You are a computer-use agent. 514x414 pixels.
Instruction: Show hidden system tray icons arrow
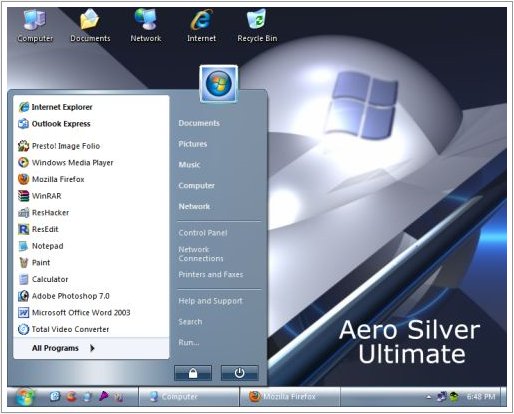point(429,397)
